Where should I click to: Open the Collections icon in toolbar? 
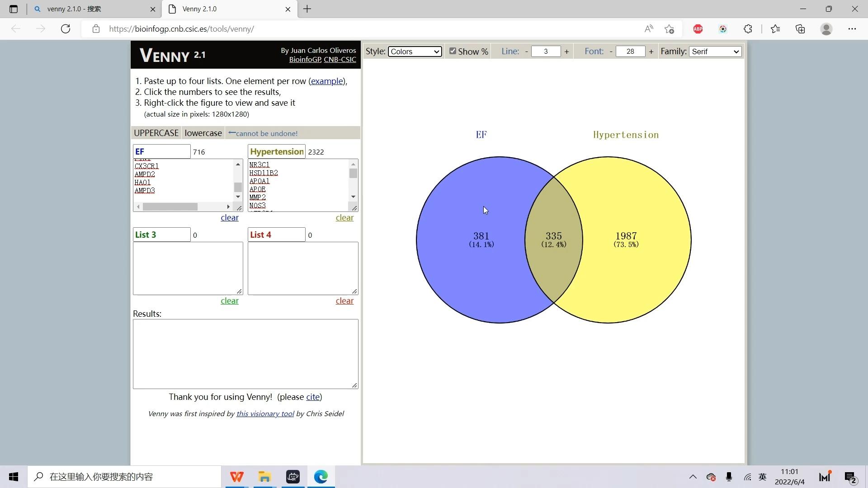click(x=801, y=29)
